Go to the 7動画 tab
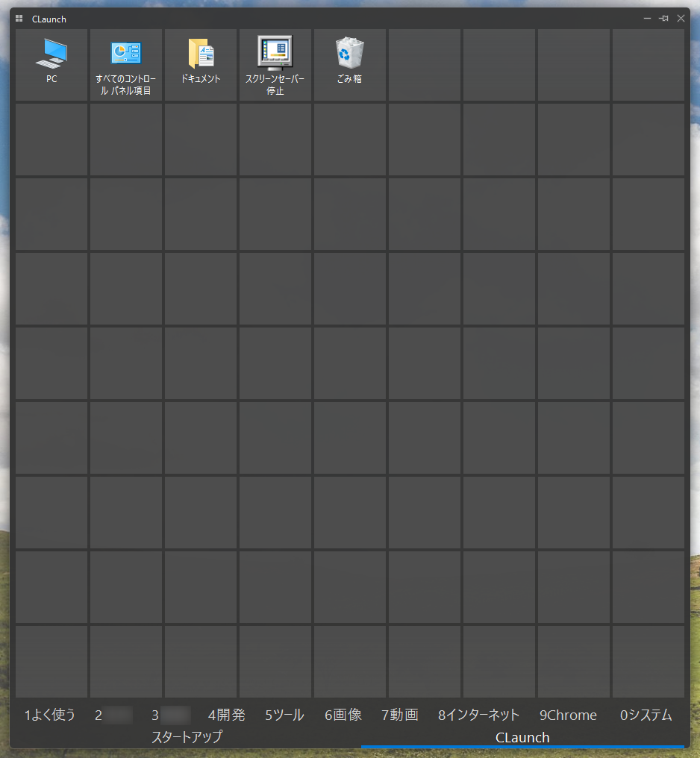700x758 pixels. 400,715
